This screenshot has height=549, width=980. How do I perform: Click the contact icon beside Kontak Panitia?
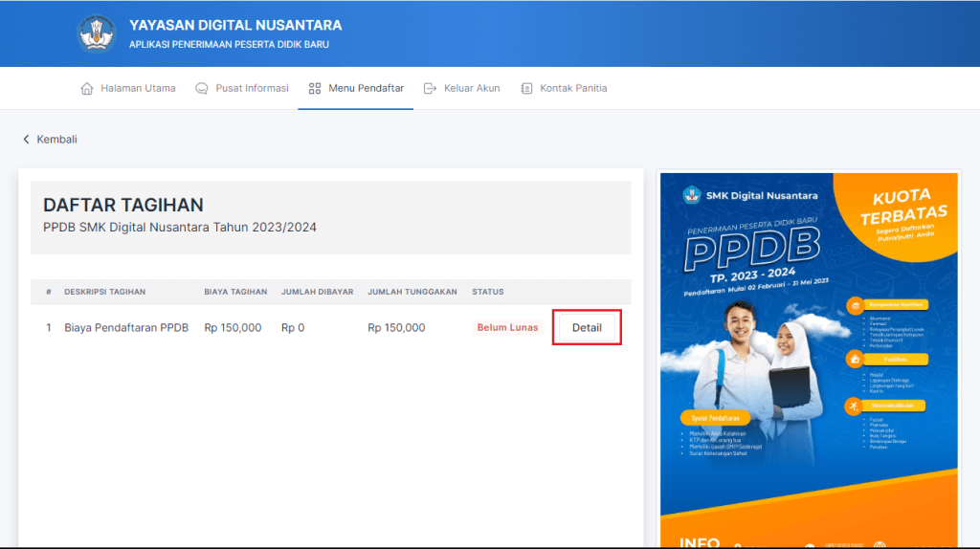[x=526, y=88]
